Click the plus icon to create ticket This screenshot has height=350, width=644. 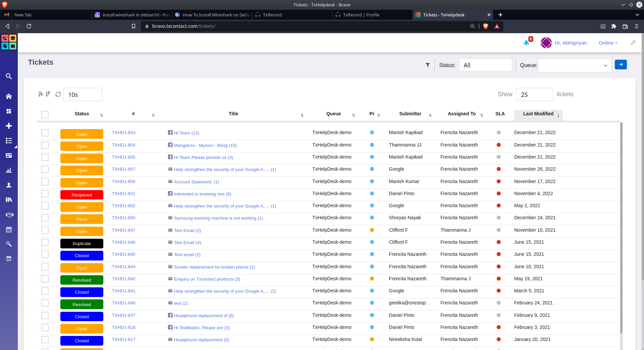tap(9, 126)
